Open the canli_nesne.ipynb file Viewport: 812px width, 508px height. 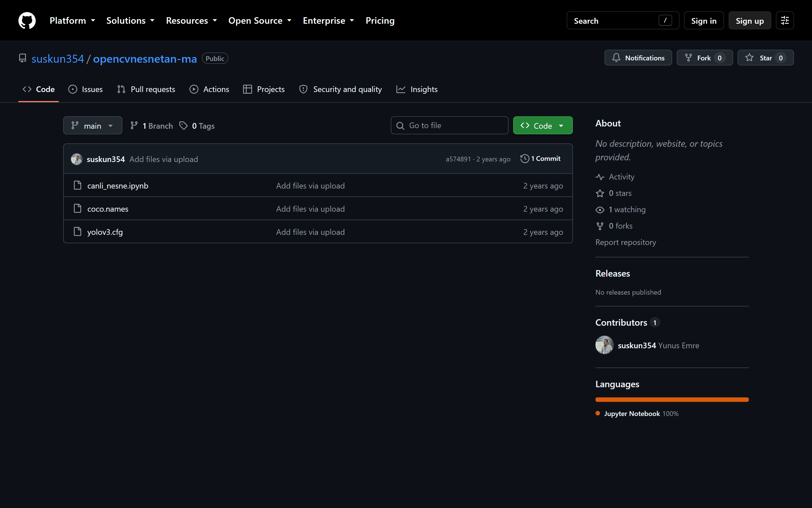118,186
